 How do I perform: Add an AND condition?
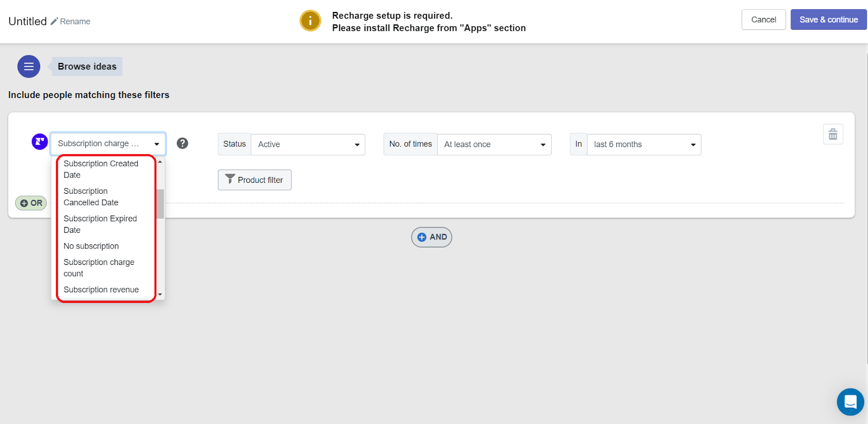point(431,237)
